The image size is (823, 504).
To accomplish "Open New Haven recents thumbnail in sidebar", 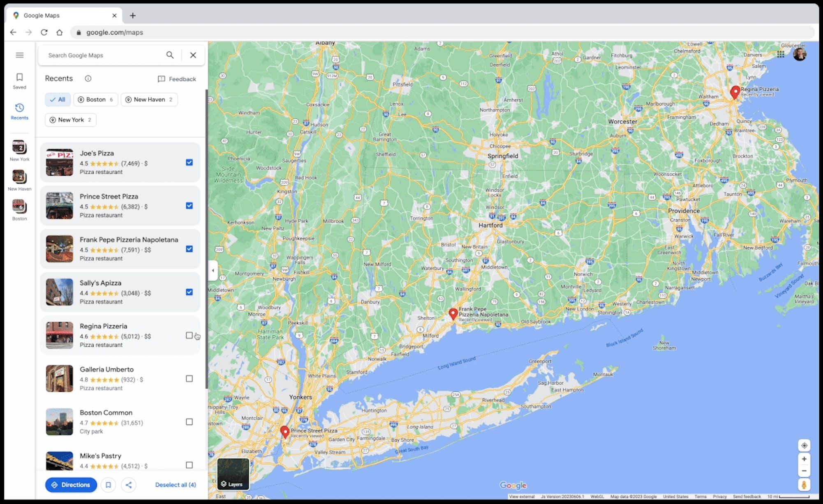I will tap(19, 181).
